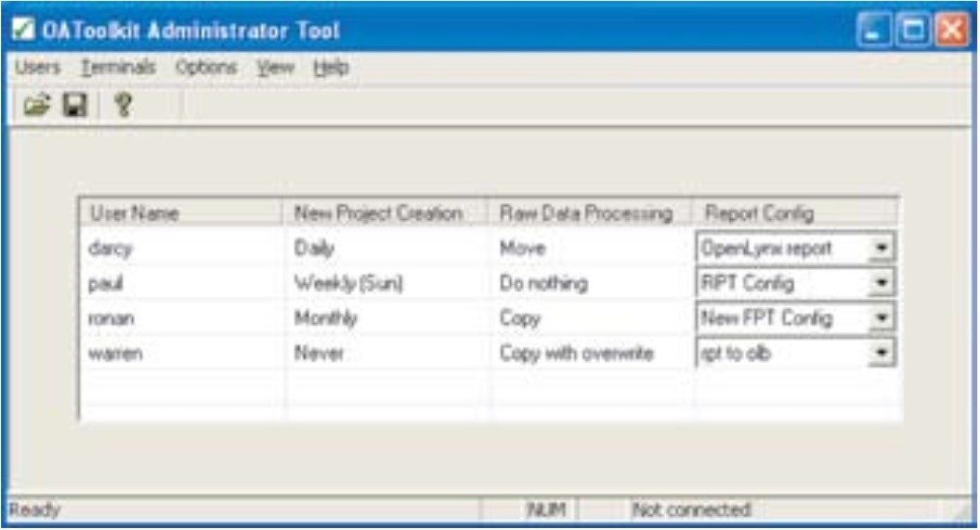980x530 pixels.
Task: Minimize the Administrator Tool window
Action: (x=874, y=30)
